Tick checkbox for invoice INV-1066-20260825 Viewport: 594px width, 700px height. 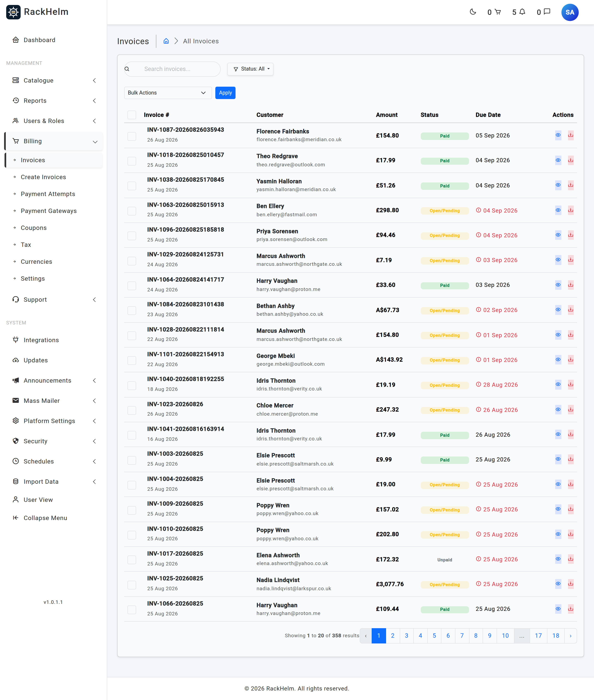tap(132, 609)
